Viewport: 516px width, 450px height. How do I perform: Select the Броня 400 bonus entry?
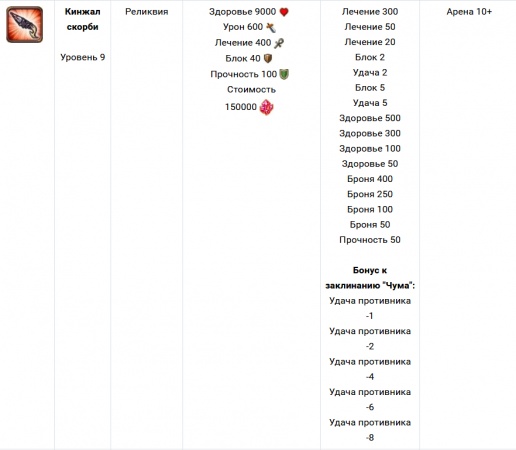pos(370,179)
